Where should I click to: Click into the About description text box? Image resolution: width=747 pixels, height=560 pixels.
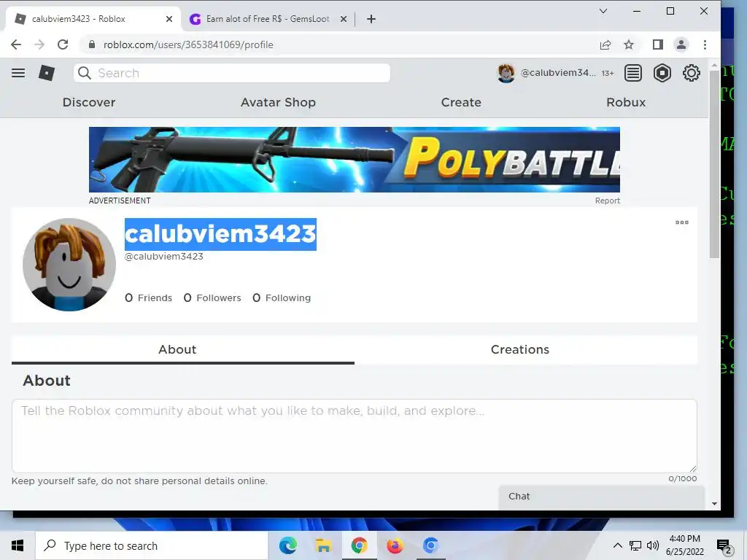pyautogui.click(x=355, y=436)
